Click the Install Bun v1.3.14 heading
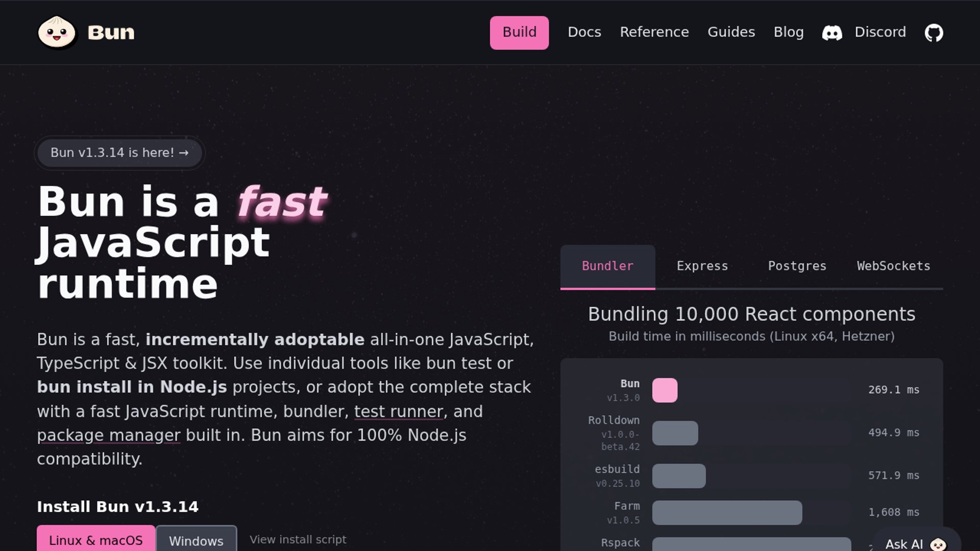The height and width of the screenshot is (551, 980). 117,507
